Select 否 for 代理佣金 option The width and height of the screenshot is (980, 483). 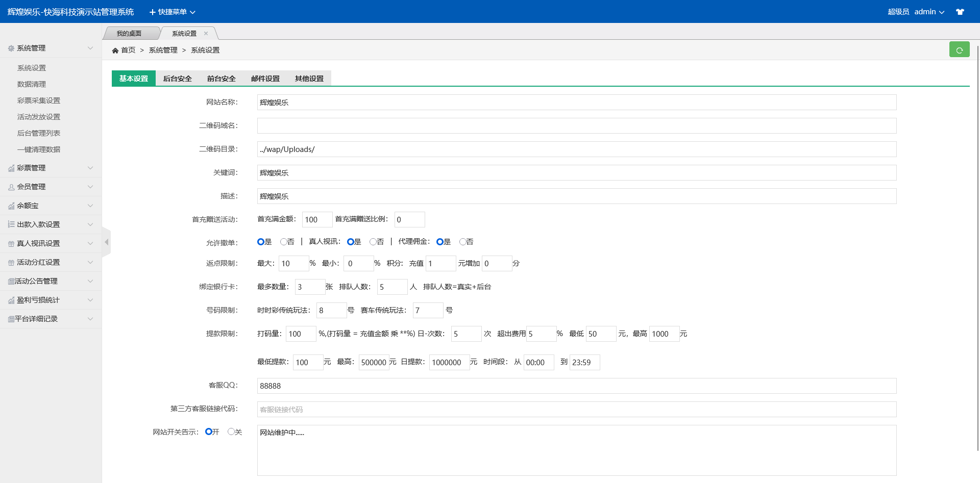point(462,242)
